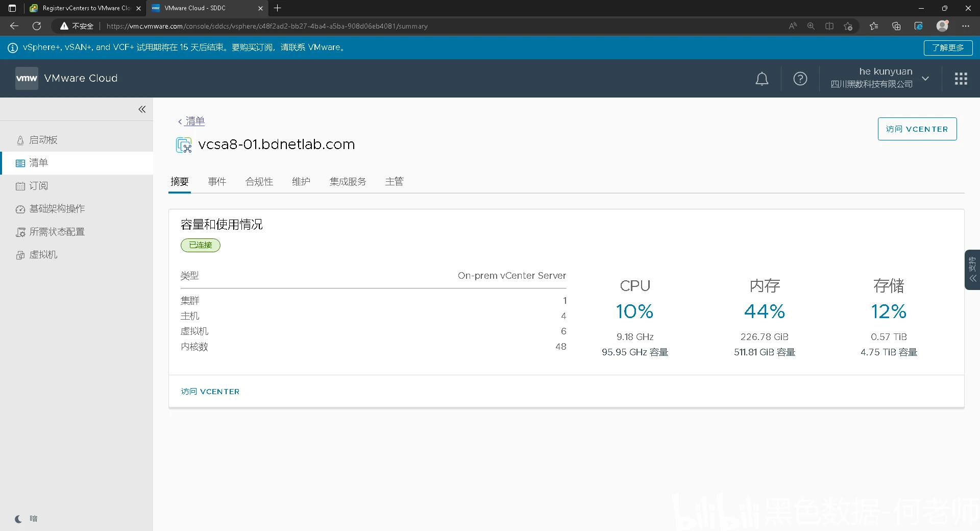Close the VMware Cloud - SDDC tab
The height and width of the screenshot is (531, 980).
click(260, 8)
